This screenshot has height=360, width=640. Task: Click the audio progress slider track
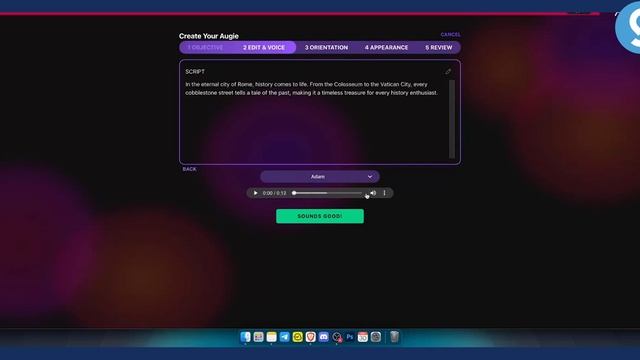click(x=327, y=193)
